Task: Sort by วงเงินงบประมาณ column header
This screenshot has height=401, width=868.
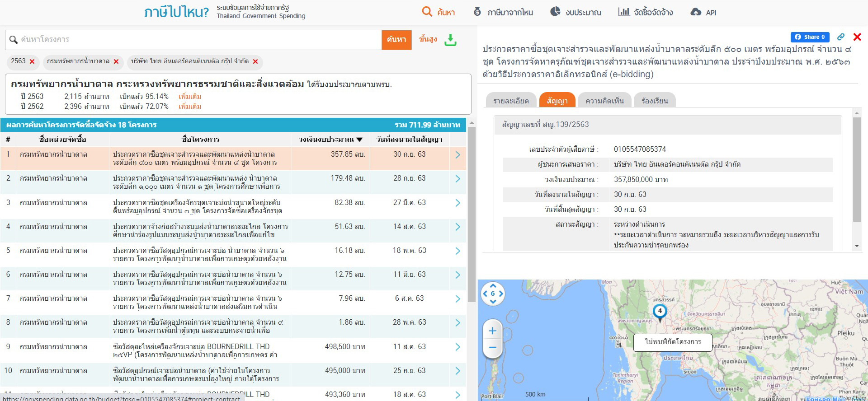Action: coord(330,139)
